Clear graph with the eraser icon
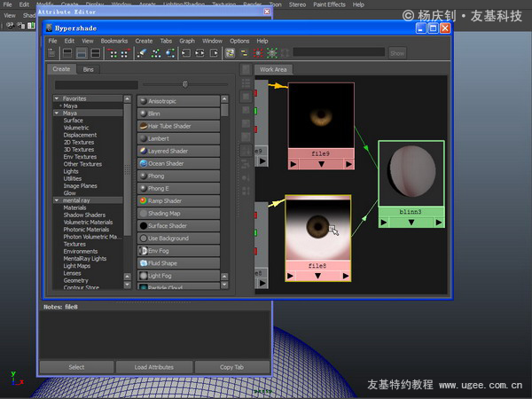The height and width of the screenshot is (399, 532). [x=142, y=53]
